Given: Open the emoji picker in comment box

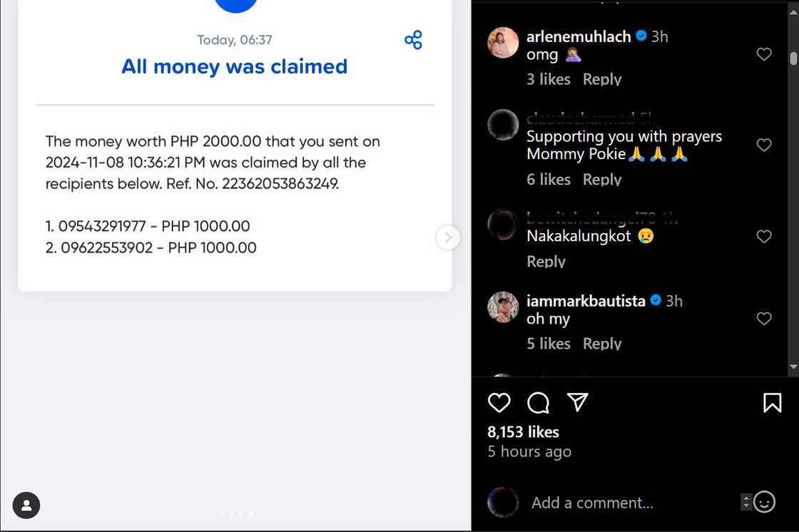Looking at the screenshot, I should [764, 502].
